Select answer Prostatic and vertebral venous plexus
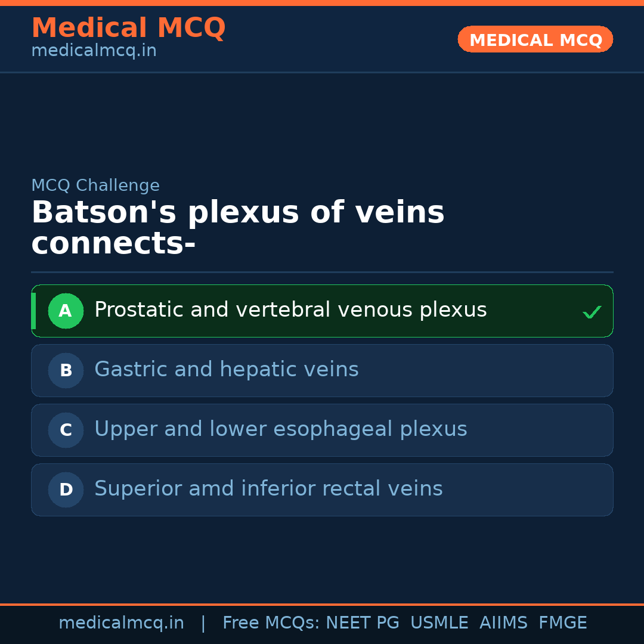 click(290, 310)
